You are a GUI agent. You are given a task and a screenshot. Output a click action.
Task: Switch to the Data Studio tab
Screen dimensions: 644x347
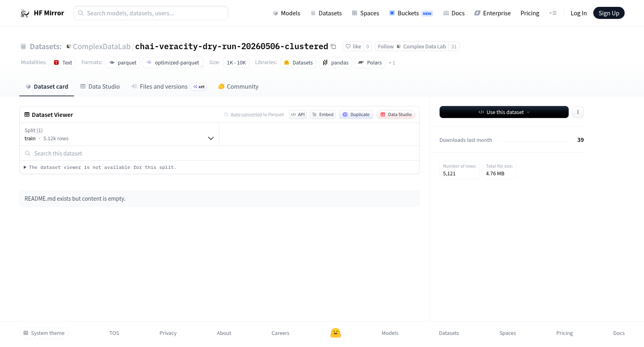(x=100, y=86)
